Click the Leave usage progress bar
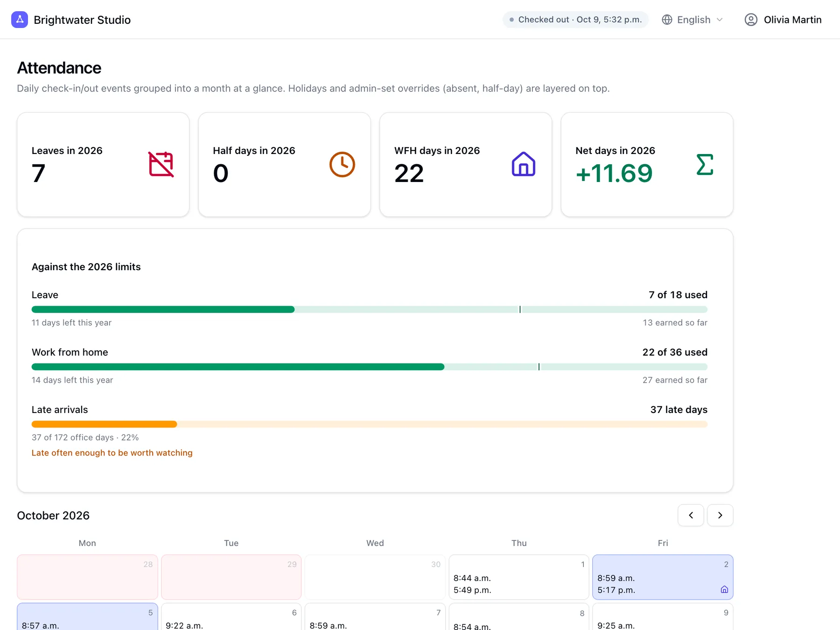 [x=370, y=309]
